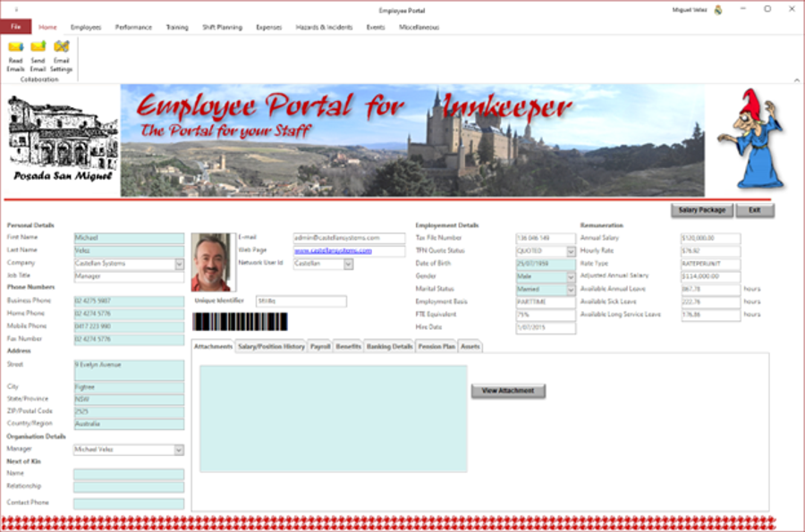Click the wizard mascot image
Image resolution: width=805 pixels, height=532 pixels.
[751, 139]
